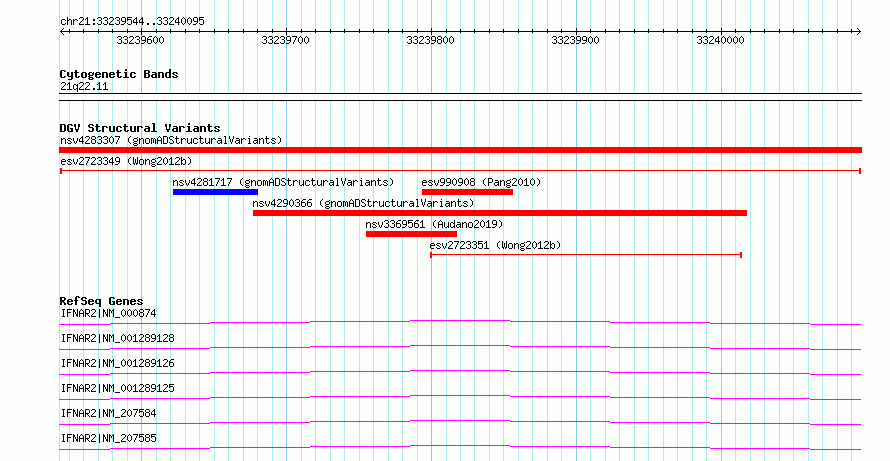Click ruler position 33239600

(x=140, y=40)
